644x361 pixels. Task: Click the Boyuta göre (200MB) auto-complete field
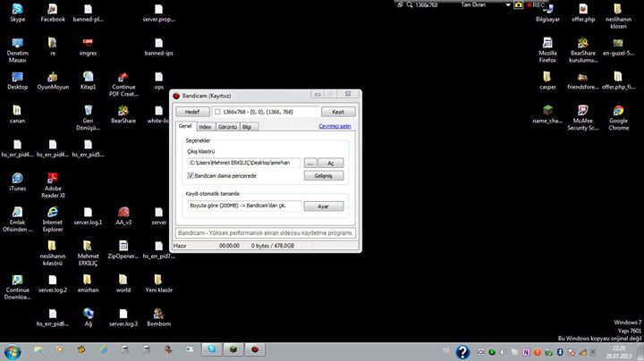click(x=244, y=206)
